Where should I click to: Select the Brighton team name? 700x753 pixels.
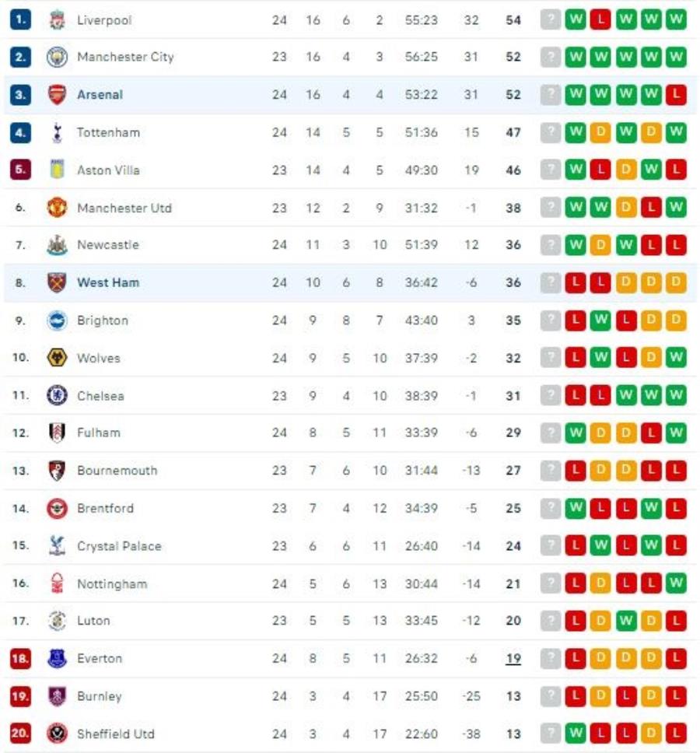click(x=103, y=320)
